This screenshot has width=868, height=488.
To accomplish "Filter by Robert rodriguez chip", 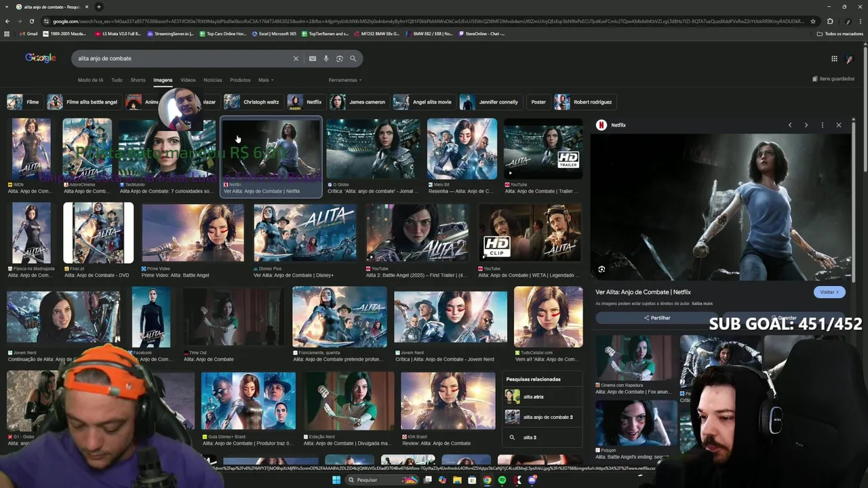I will [584, 102].
